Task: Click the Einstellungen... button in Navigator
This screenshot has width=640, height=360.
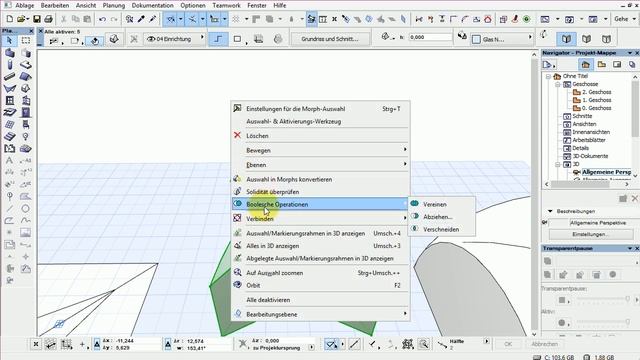Action: (591, 234)
